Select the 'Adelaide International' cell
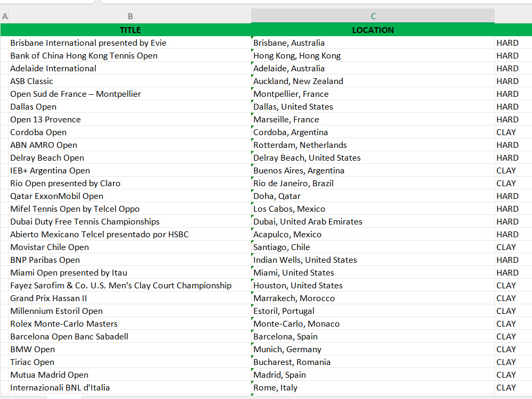Viewport: 532px width, 399px height. (130, 68)
